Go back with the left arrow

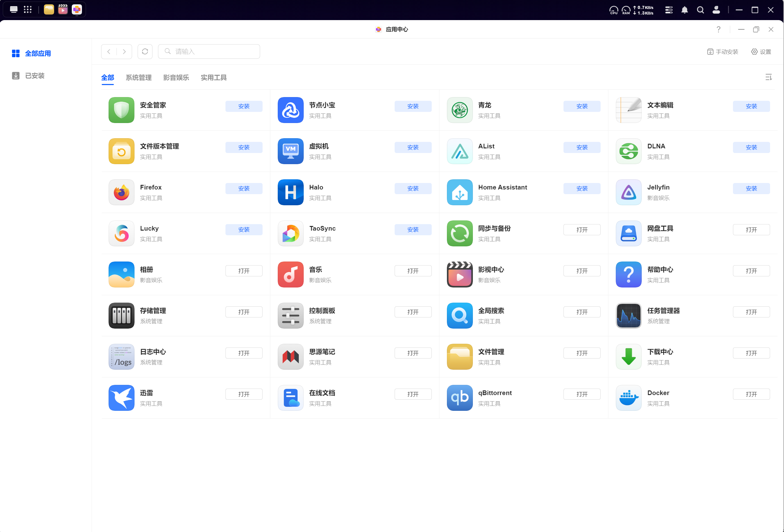pyautogui.click(x=109, y=52)
